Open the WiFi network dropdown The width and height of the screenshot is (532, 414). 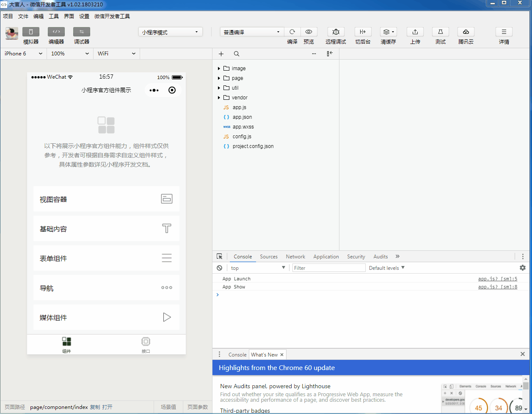(116, 54)
